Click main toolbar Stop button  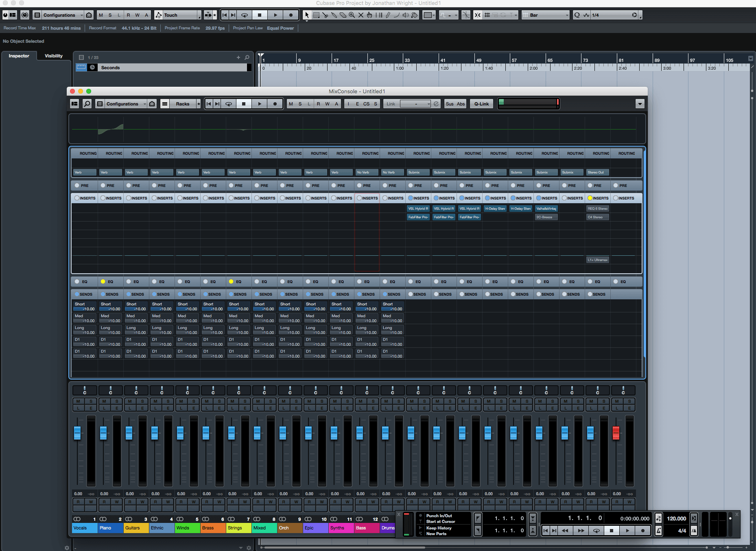click(260, 15)
